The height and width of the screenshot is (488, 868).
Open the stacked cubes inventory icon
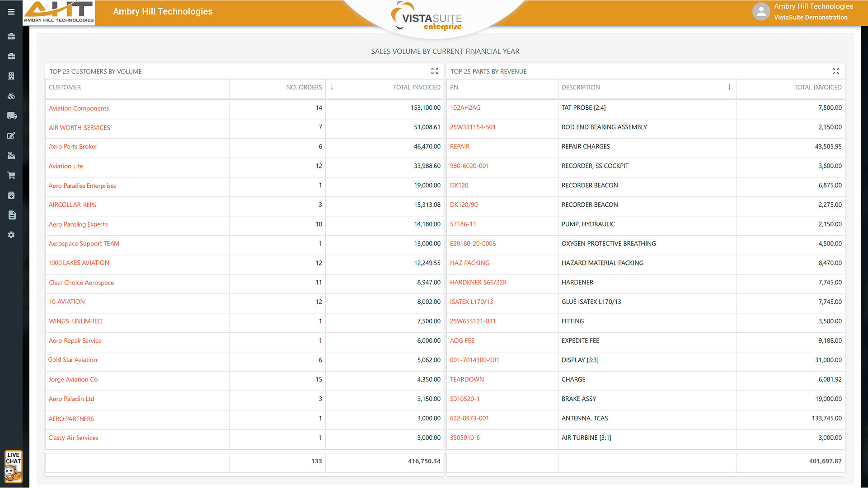pos(11,96)
